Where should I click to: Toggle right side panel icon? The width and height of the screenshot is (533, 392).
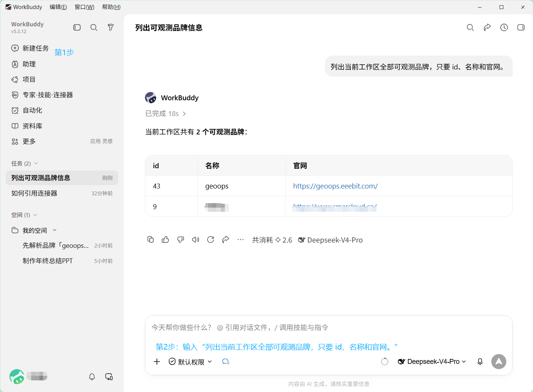[x=521, y=27]
